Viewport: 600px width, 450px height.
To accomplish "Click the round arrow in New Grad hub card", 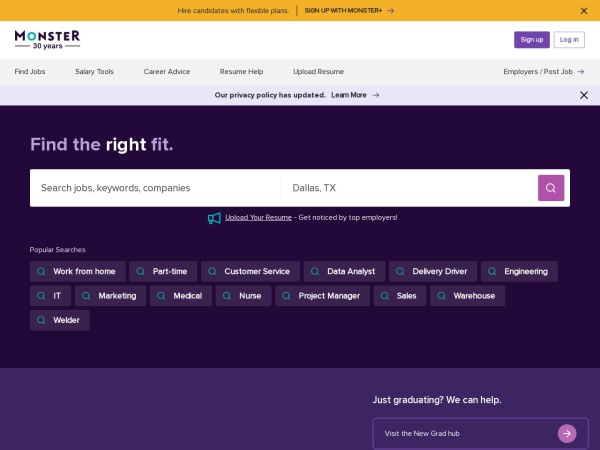I will [x=567, y=433].
